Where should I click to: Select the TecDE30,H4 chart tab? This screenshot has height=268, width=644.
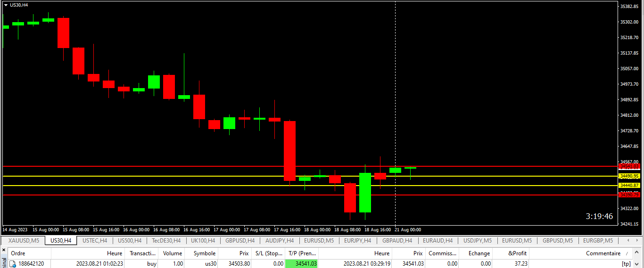(166, 241)
